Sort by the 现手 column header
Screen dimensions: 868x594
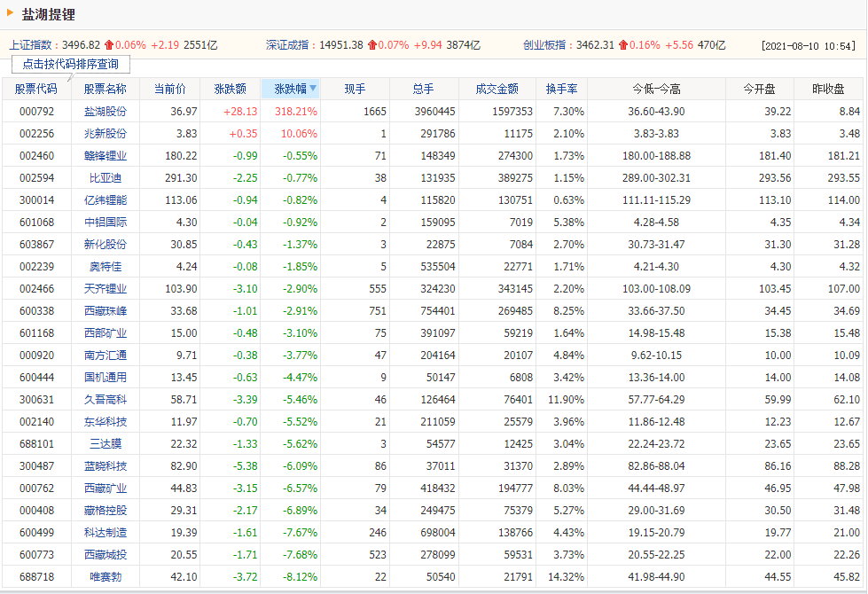[355, 89]
